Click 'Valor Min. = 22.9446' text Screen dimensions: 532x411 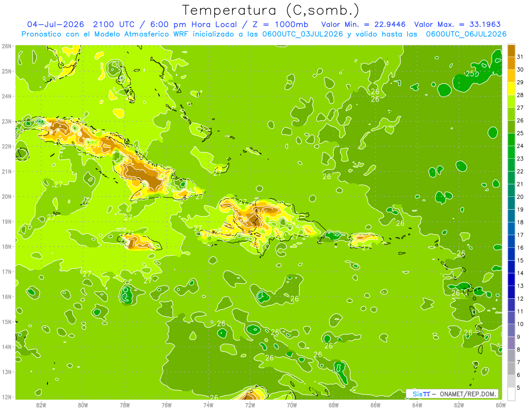364,24
